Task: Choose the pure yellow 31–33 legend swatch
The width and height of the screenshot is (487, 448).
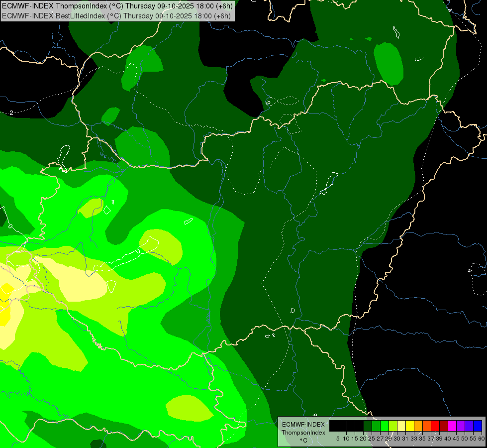Action: click(410, 426)
